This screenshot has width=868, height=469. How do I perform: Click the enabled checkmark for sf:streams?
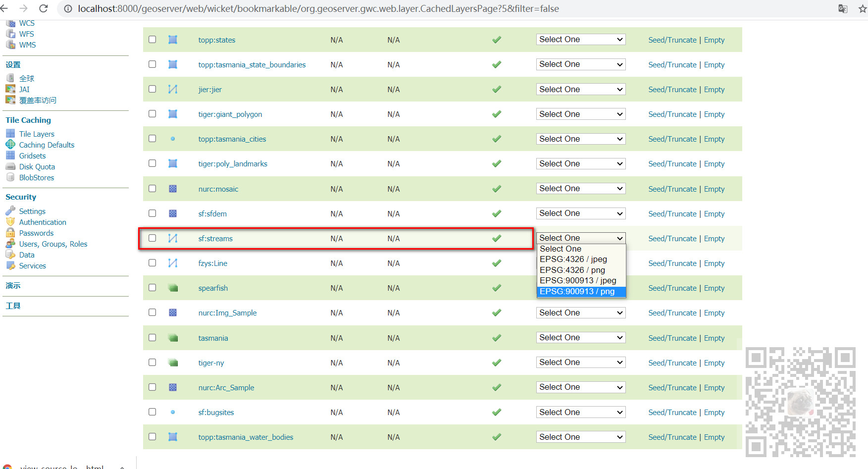(497, 238)
